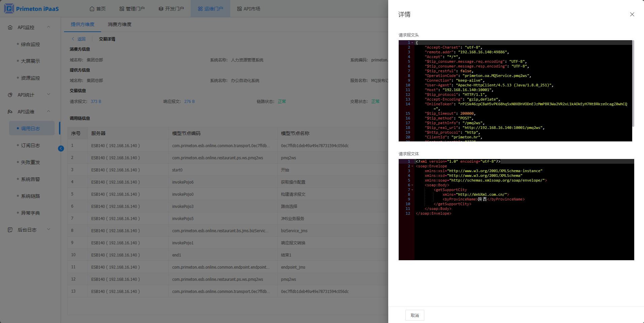The width and height of the screenshot is (644, 323).
Task: Expand the API统计 sidebar group
Action: (x=49, y=95)
